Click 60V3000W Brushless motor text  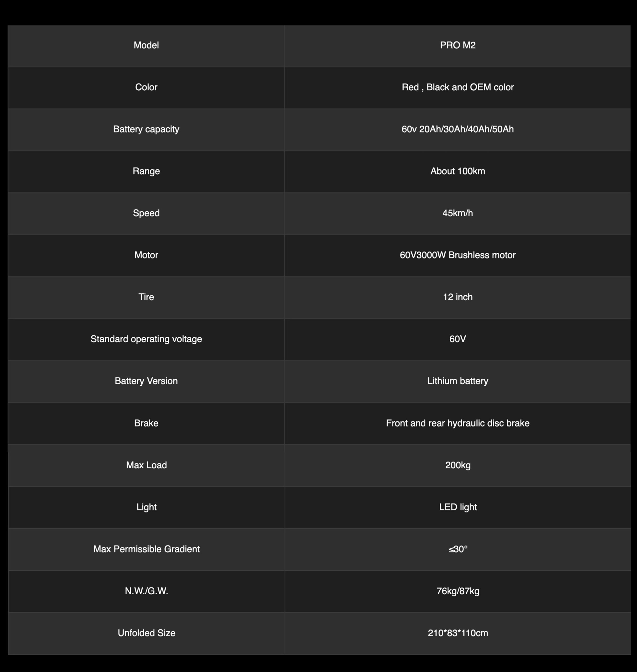click(457, 255)
